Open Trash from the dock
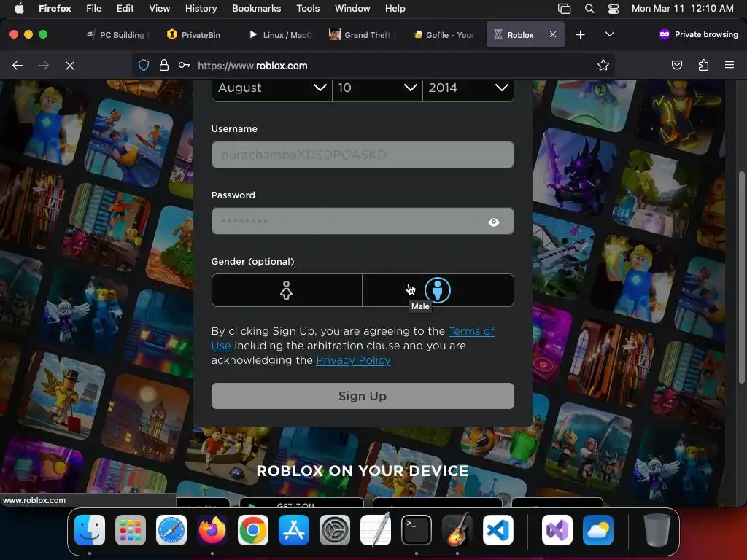Viewport: 747px width, 560px height. (657, 530)
